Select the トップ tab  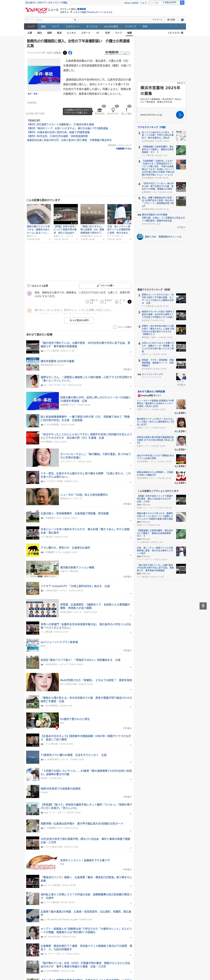click(31, 27)
